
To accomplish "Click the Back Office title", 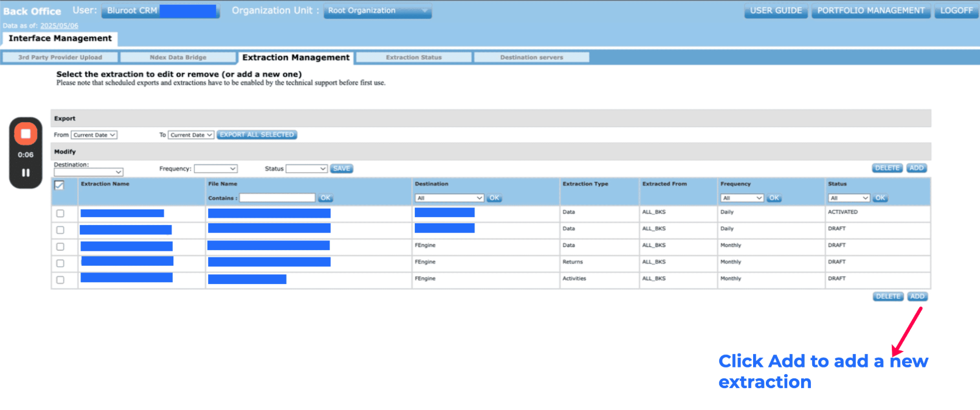I will coord(32,11).
